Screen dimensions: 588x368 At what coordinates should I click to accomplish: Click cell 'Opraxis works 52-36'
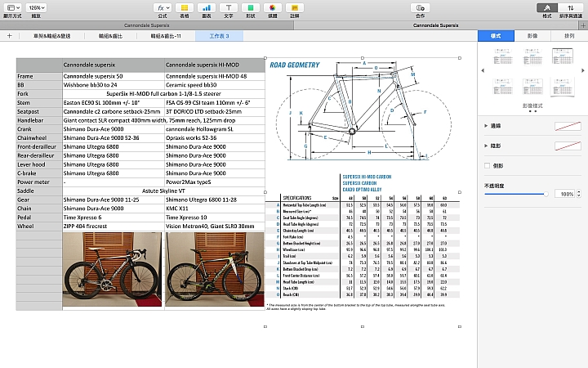coord(215,138)
